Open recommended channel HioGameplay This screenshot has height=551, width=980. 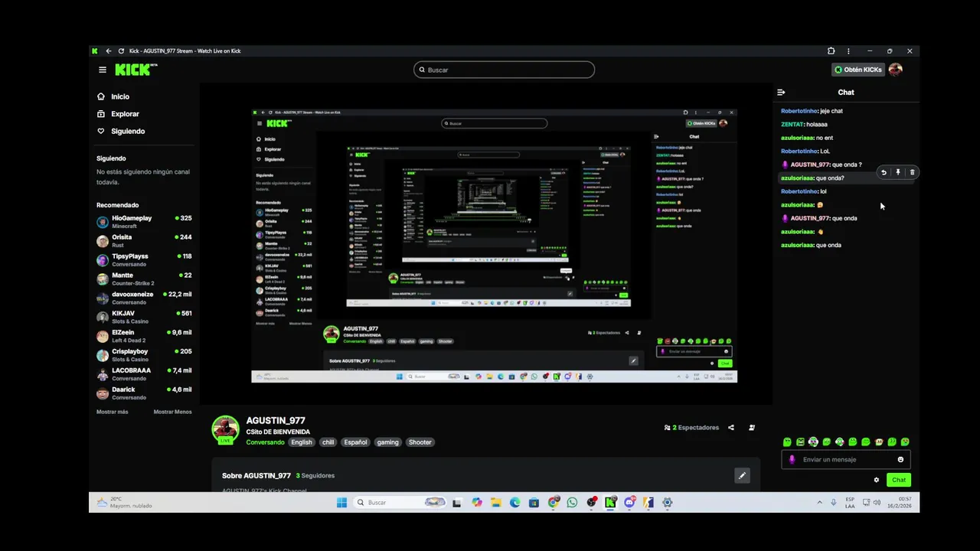pyautogui.click(x=144, y=221)
